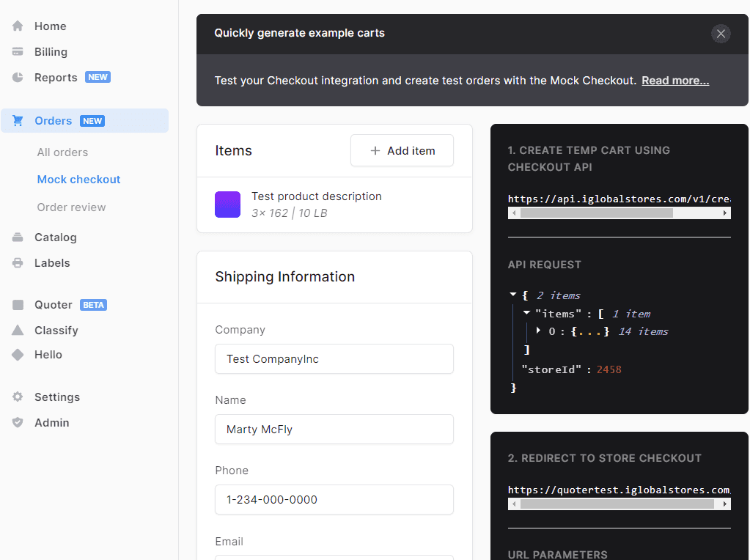Click the Home house icon
The image size is (750, 560).
pos(18,26)
